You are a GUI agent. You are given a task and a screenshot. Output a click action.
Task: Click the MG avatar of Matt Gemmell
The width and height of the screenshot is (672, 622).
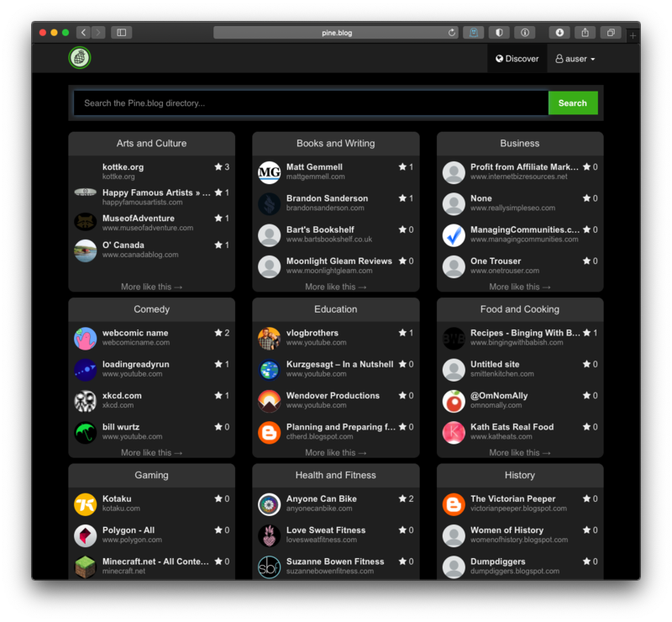tap(269, 172)
